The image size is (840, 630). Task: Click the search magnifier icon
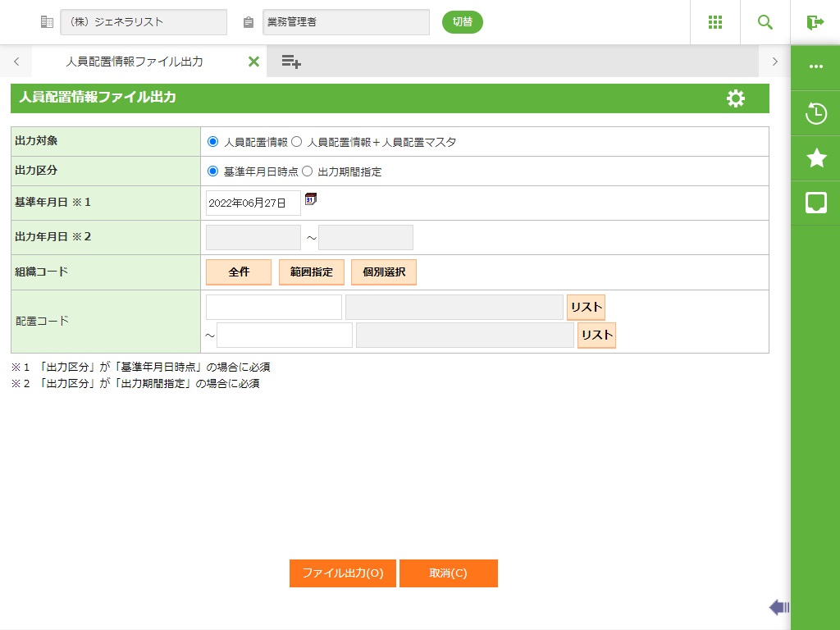point(765,22)
